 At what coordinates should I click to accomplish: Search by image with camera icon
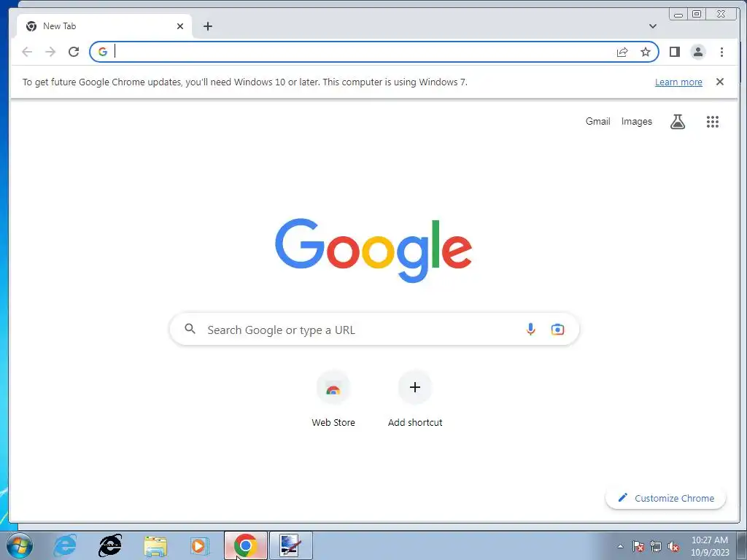(557, 329)
